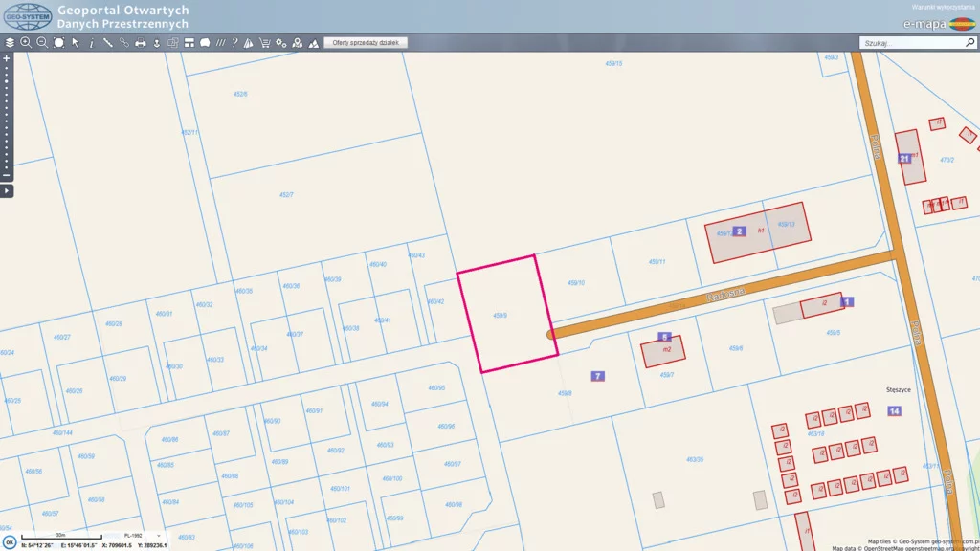Click the shopping cart icon
The height and width of the screenshot is (551, 980).
coord(265,43)
